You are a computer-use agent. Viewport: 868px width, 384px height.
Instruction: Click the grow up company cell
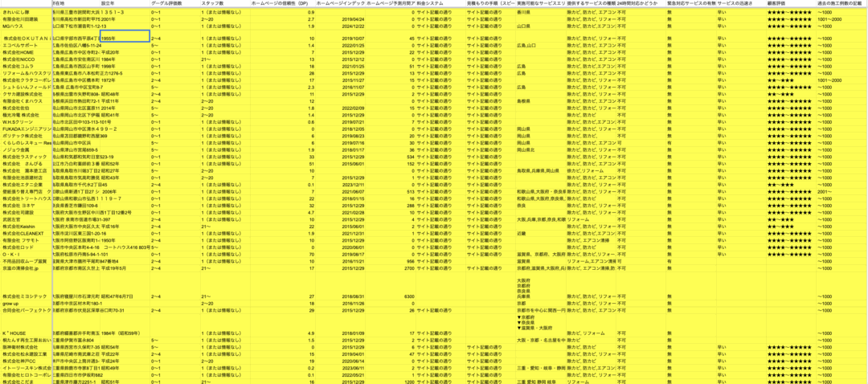26,303
